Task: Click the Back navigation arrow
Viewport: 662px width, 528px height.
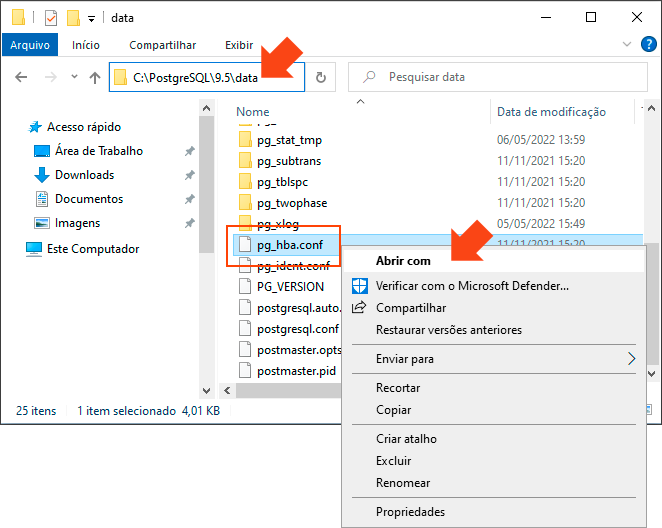Action: click(x=20, y=78)
